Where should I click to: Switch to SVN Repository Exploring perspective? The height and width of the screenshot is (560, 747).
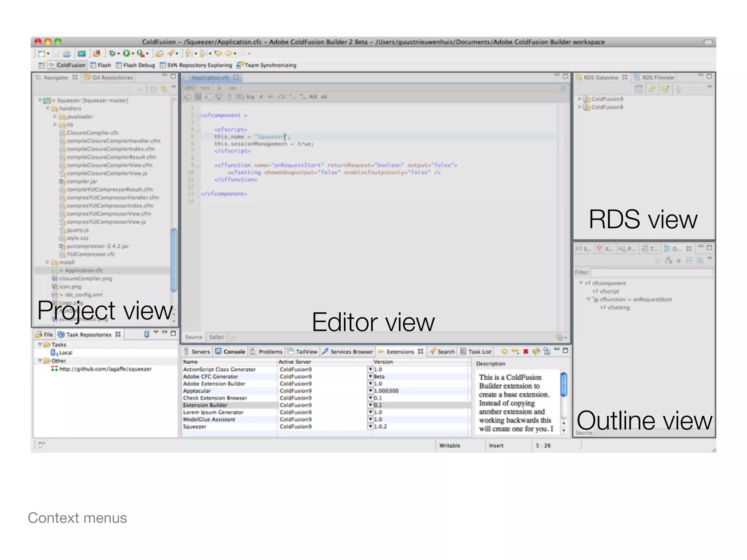click(196, 65)
